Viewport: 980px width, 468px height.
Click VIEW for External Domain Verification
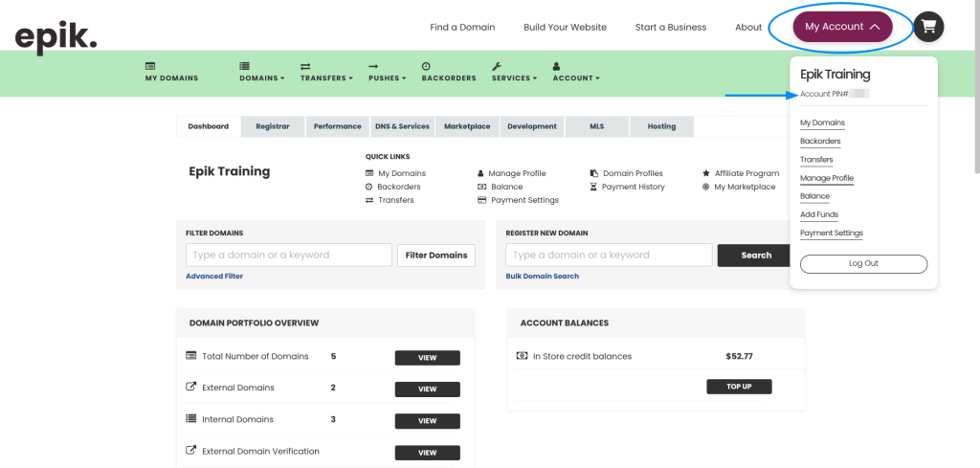(428, 453)
